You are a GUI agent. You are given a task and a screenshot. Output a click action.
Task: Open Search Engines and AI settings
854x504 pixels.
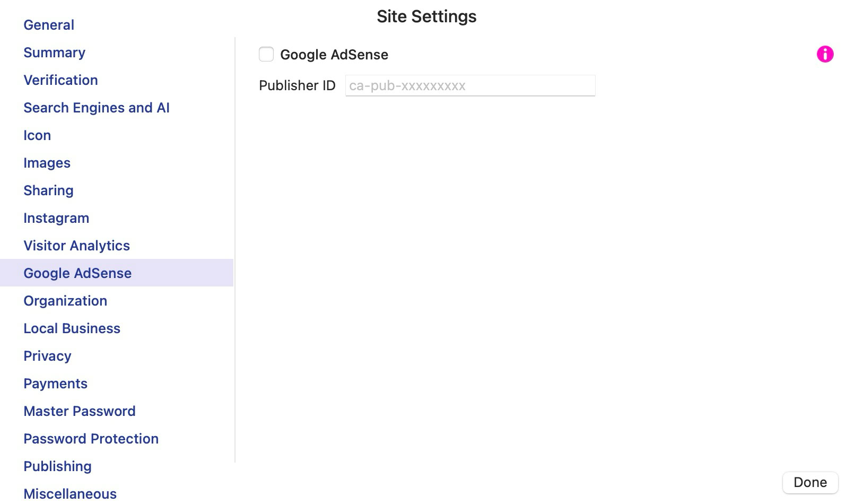[97, 108]
